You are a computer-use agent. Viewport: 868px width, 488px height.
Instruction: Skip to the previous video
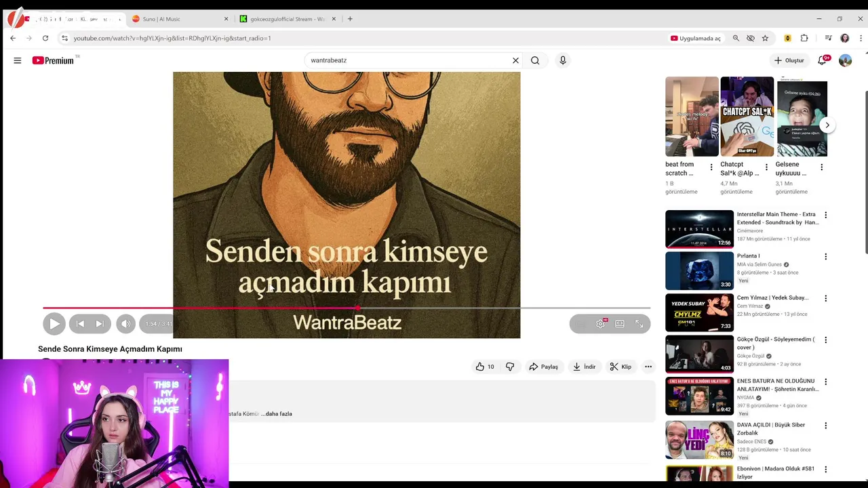[80, 324]
